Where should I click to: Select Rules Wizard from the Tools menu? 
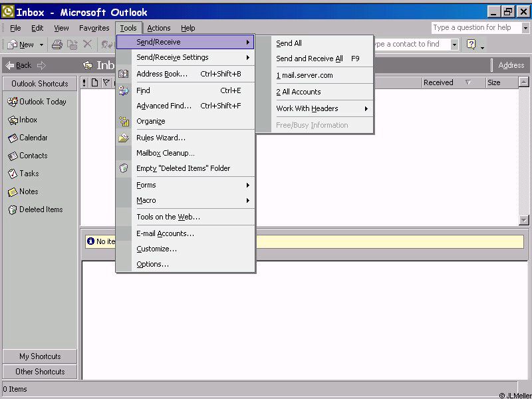[161, 138]
